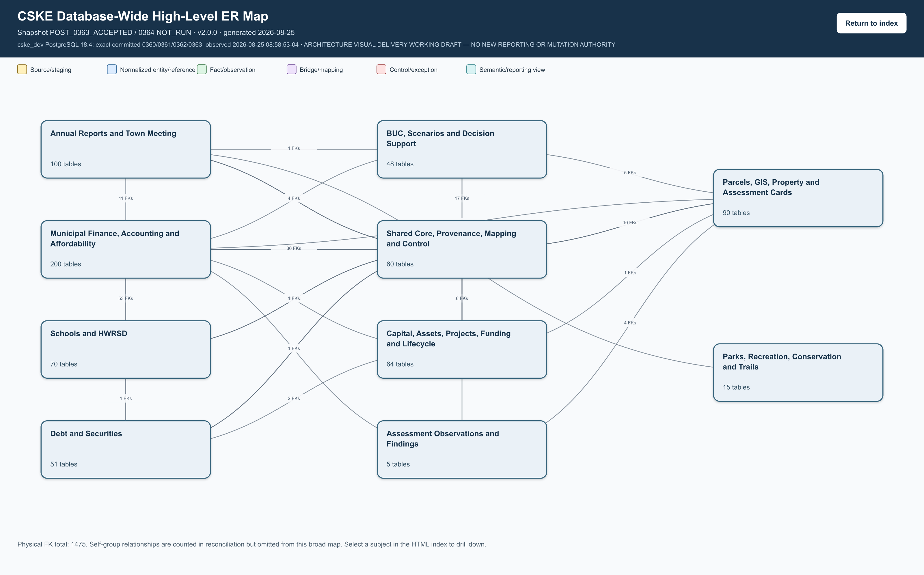Click the Source/staging legend color swatch
The height and width of the screenshot is (575, 924).
click(x=22, y=69)
